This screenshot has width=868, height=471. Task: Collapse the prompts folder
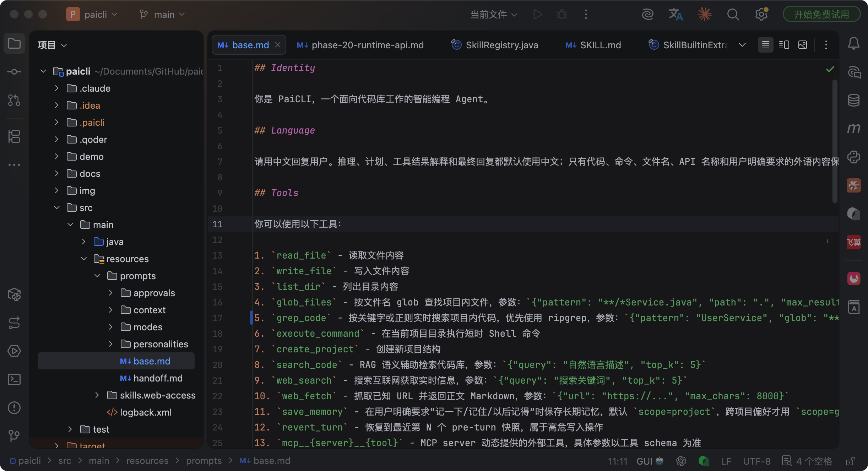[97, 276]
